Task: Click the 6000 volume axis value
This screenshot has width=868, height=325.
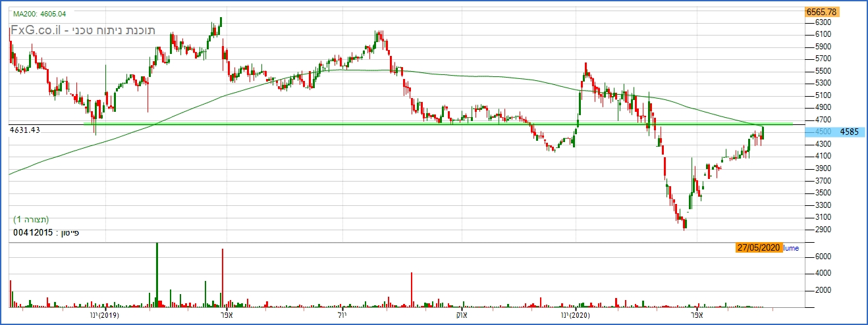Action: pos(824,257)
